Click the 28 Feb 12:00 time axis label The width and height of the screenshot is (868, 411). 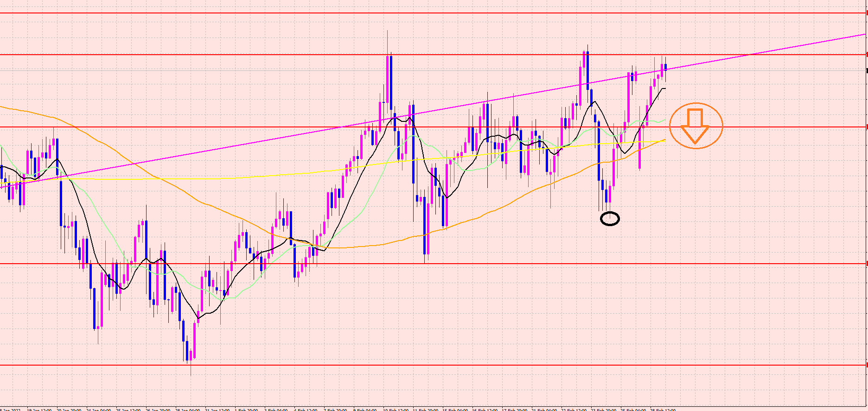[662, 409]
